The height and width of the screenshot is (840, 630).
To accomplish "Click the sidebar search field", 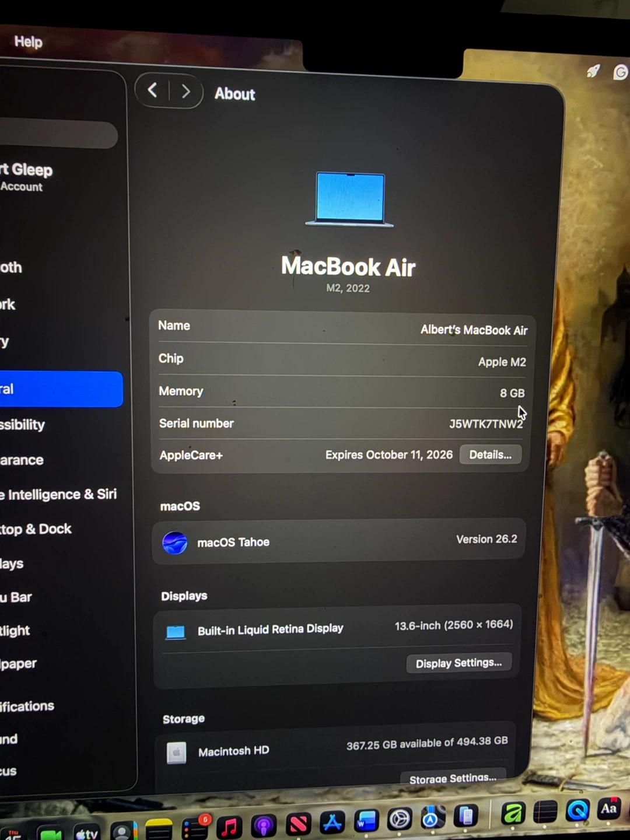I will pos(58,135).
